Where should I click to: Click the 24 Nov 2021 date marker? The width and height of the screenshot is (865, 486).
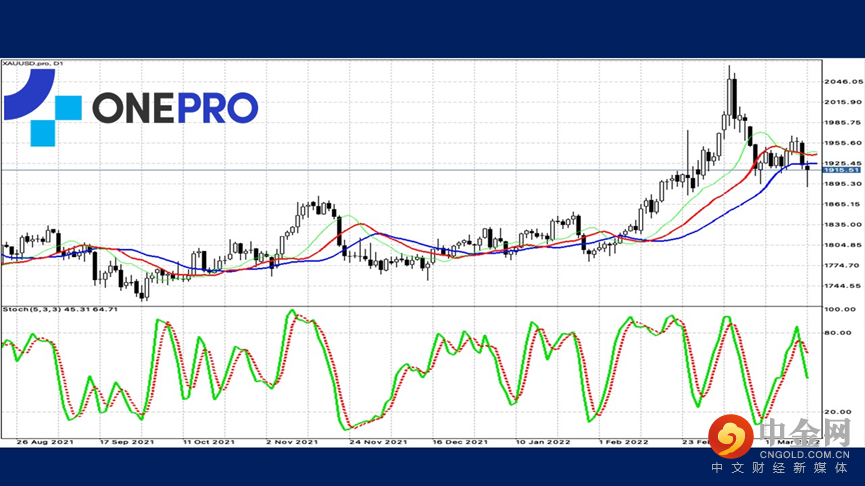[x=378, y=442]
